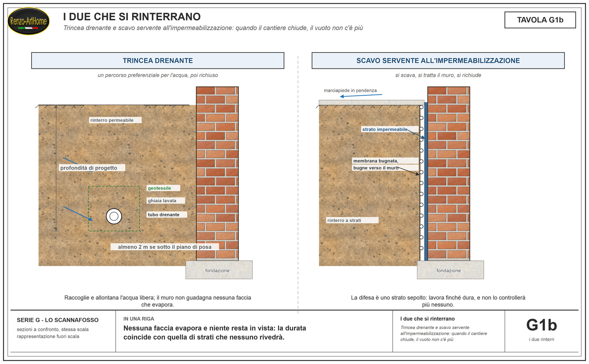Select the "tubo drenante" label

tap(167, 215)
